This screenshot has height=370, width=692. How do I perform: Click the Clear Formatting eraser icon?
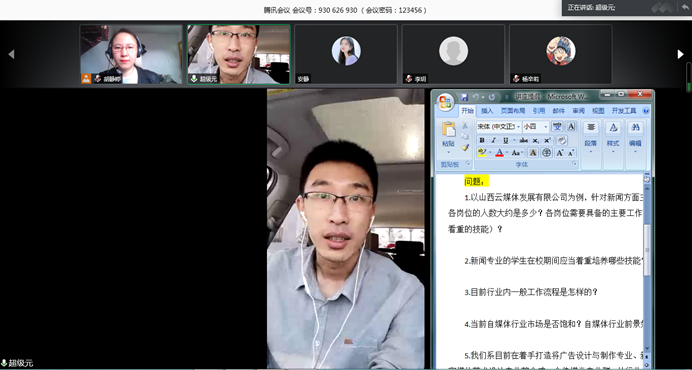pos(561,140)
